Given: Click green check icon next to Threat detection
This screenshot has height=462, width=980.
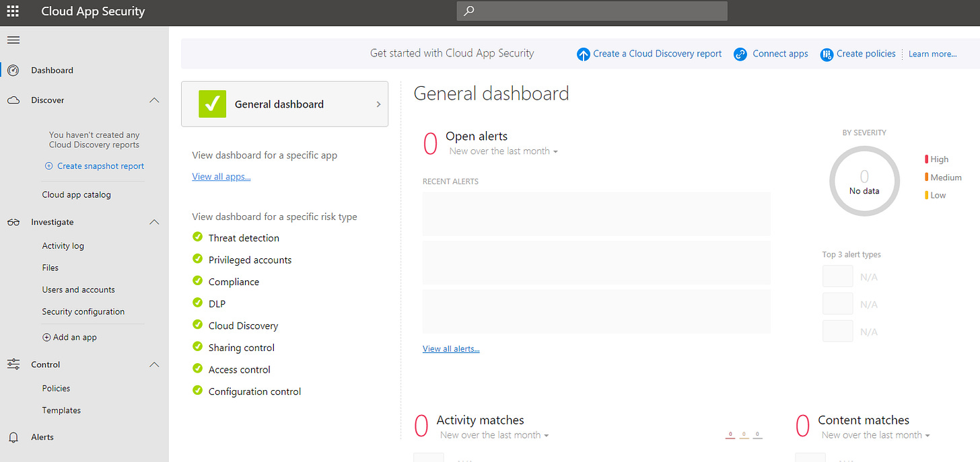Looking at the screenshot, I should [197, 237].
